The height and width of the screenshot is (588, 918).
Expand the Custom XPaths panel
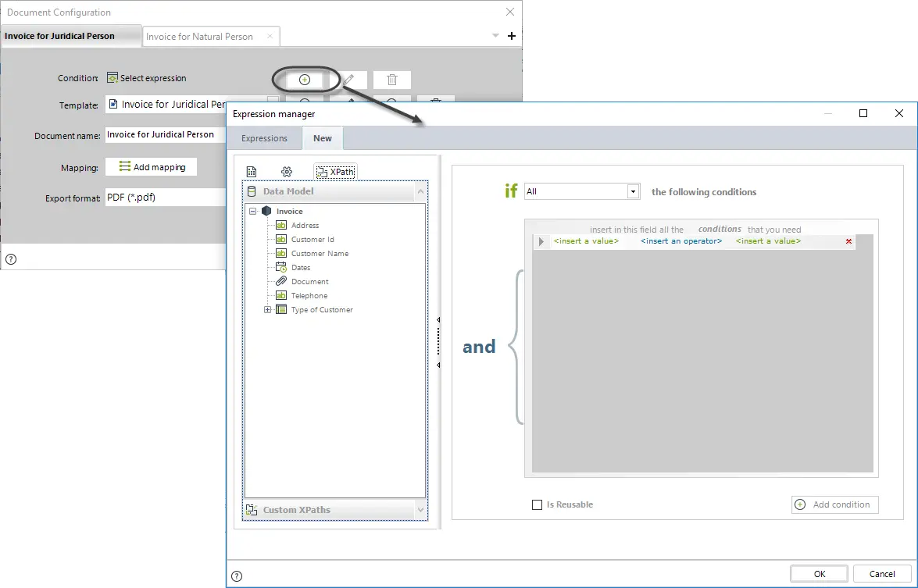pyautogui.click(x=420, y=510)
